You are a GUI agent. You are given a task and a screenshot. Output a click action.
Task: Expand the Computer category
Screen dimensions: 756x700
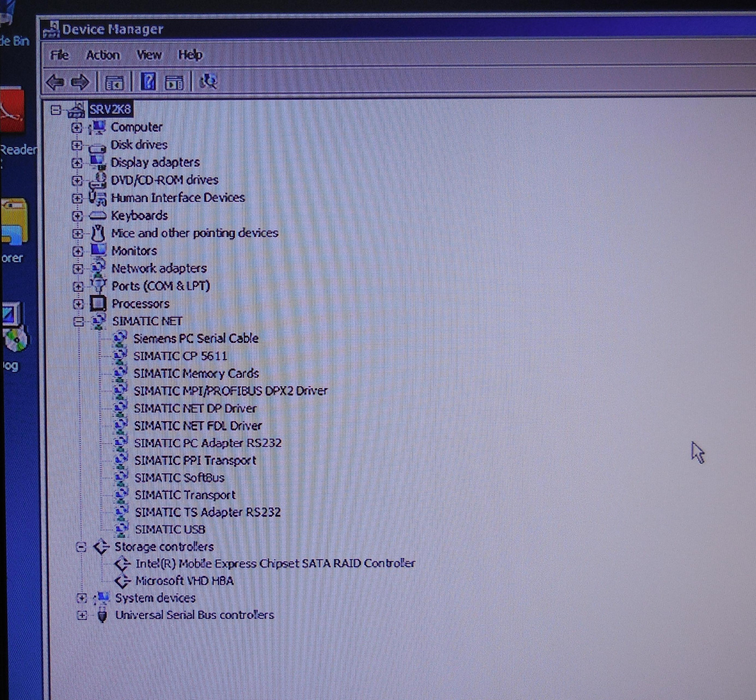click(77, 128)
